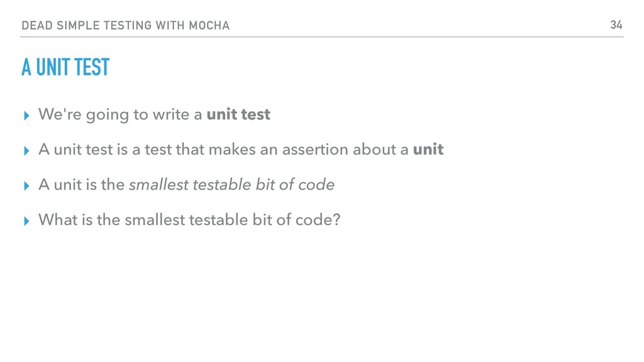Click the text "A unit is the"
Viewport: 644px width, 362px height.
(x=81, y=185)
